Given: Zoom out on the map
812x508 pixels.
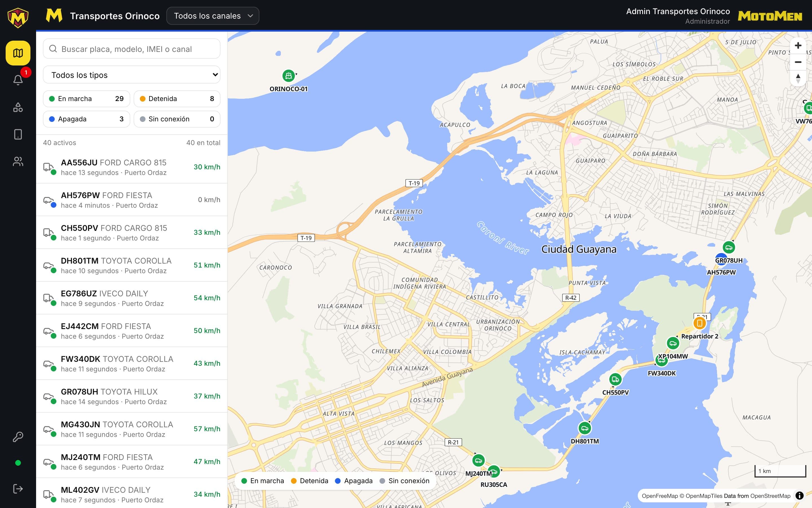Looking at the screenshot, I should tap(798, 62).
